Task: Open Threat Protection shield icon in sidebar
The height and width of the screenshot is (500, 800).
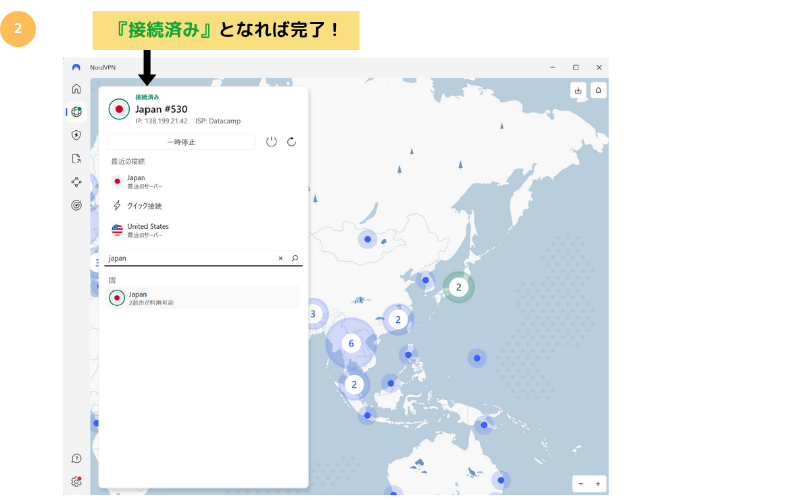Action: 76,135
